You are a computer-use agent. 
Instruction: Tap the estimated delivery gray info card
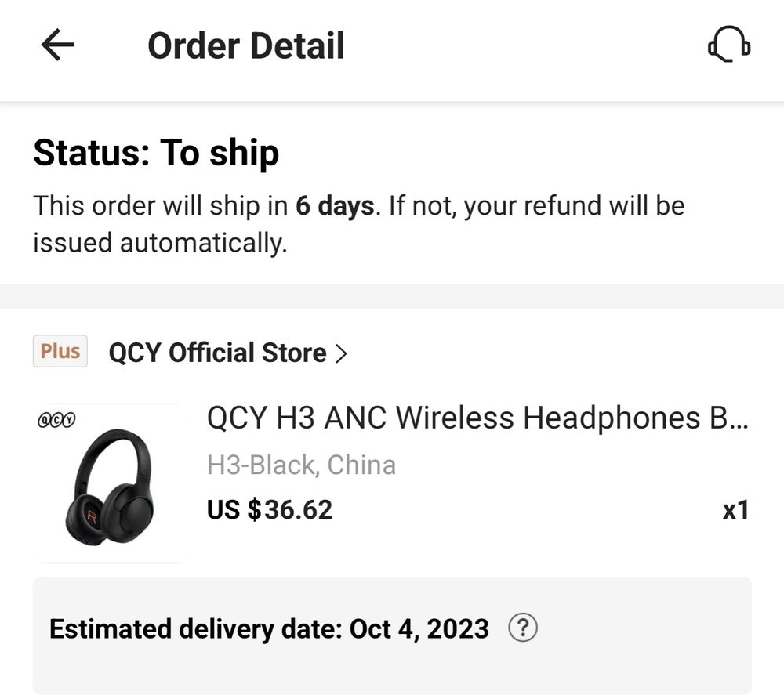[392, 635]
